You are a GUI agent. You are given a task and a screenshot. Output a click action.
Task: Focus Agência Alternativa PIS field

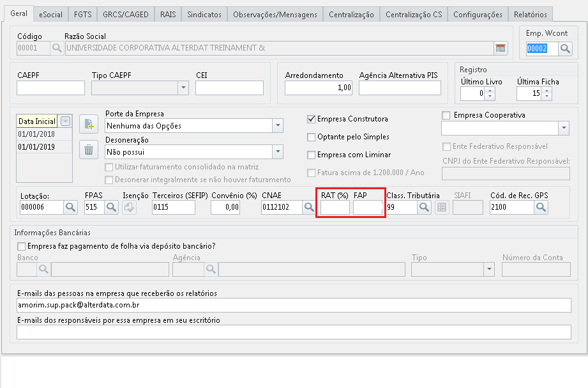pos(400,88)
